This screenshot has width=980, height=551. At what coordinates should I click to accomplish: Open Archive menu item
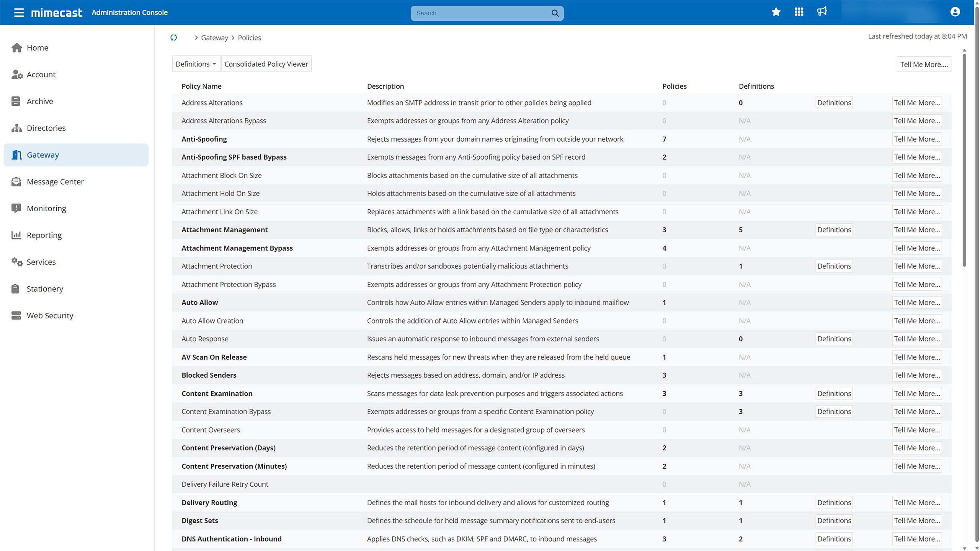[x=76, y=101]
